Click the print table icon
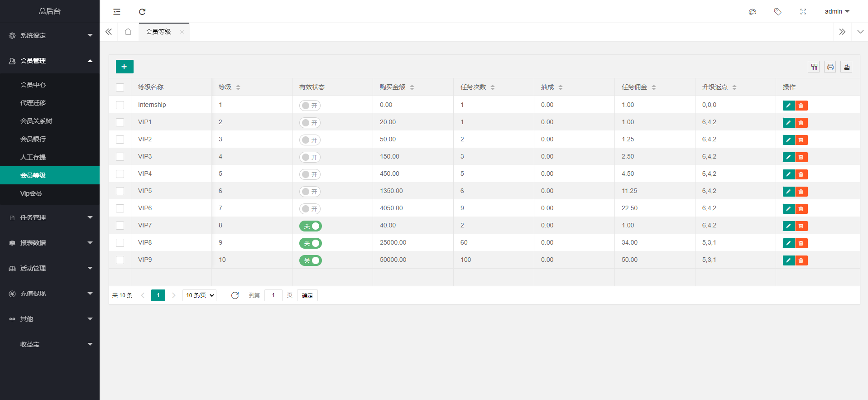Image resolution: width=868 pixels, height=400 pixels. tap(830, 67)
